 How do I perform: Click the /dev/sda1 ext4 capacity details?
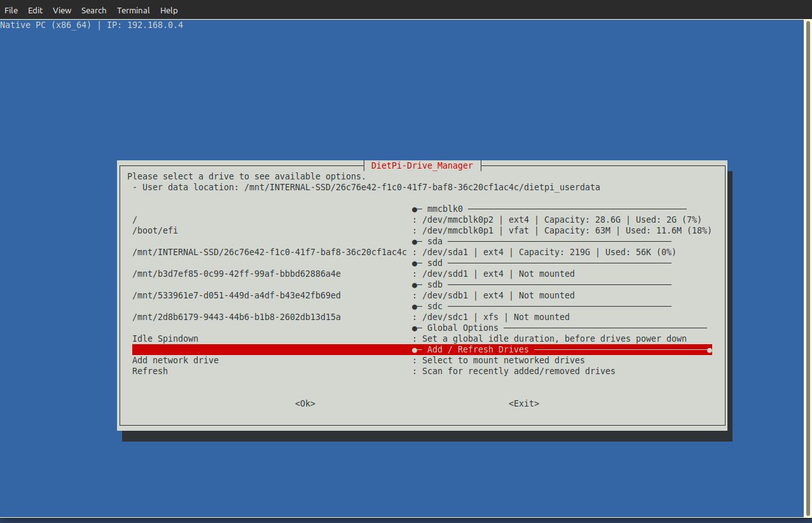click(549, 252)
